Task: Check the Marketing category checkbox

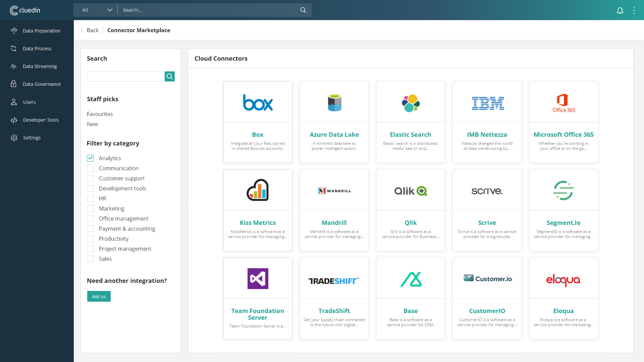Action: pyautogui.click(x=90, y=208)
